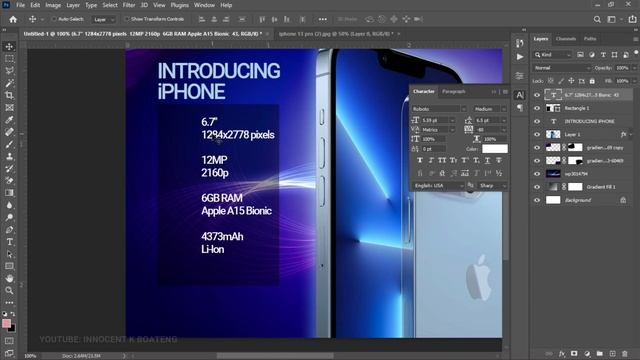This screenshot has width=640, height=360.
Task: Open the Auto-Select Layer dropdown
Action: pos(104,20)
